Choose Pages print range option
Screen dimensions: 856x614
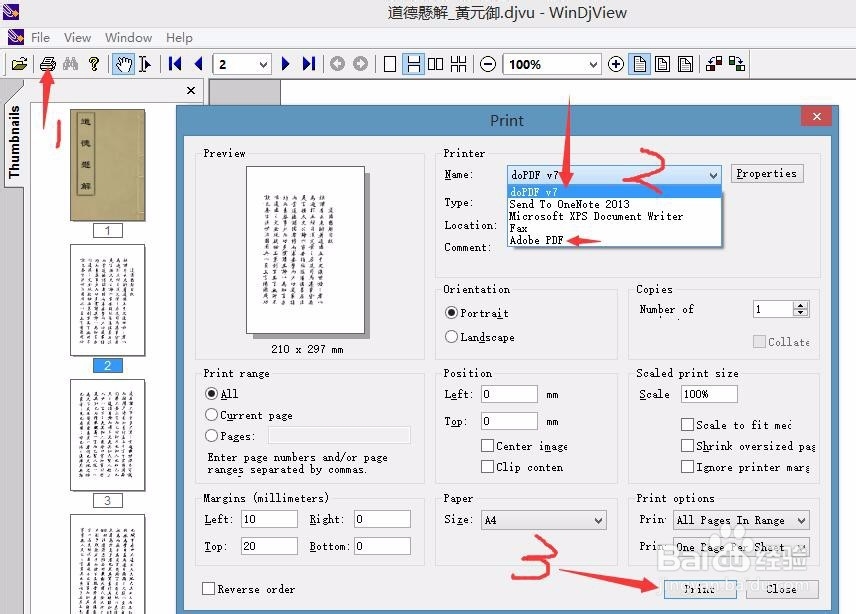pyautogui.click(x=211, y=436)
